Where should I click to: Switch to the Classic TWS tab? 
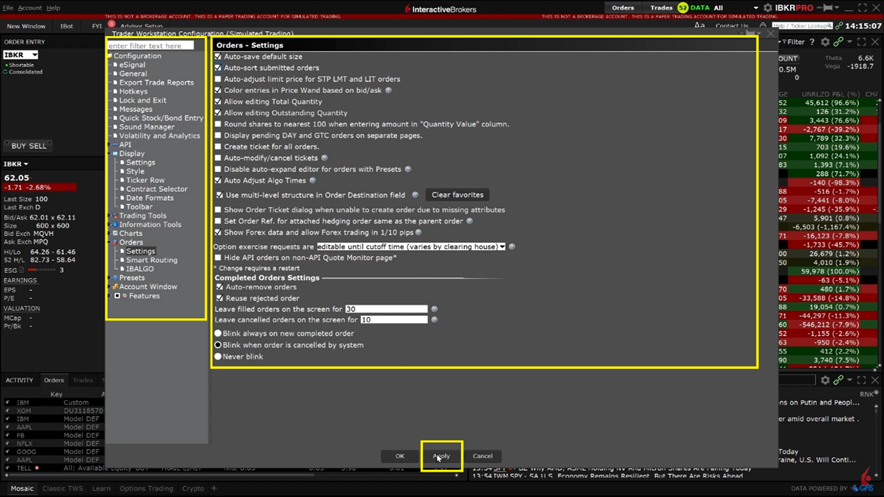[x=62, y=489]
